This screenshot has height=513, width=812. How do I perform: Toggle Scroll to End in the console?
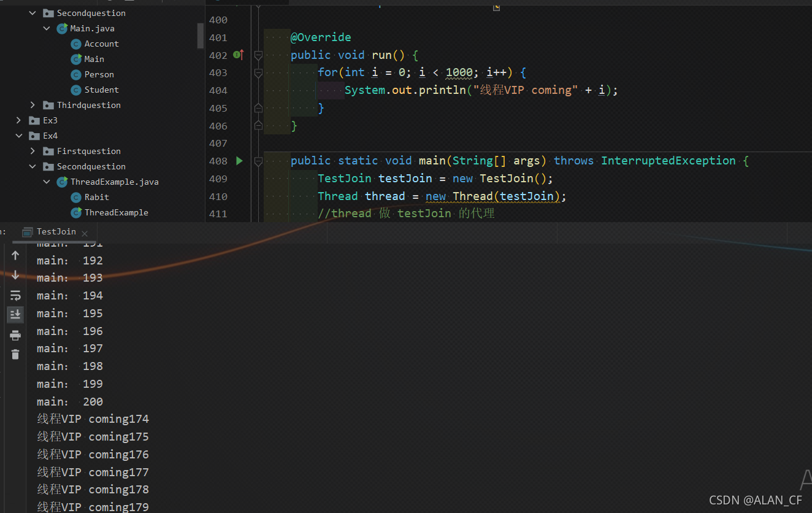15,315
